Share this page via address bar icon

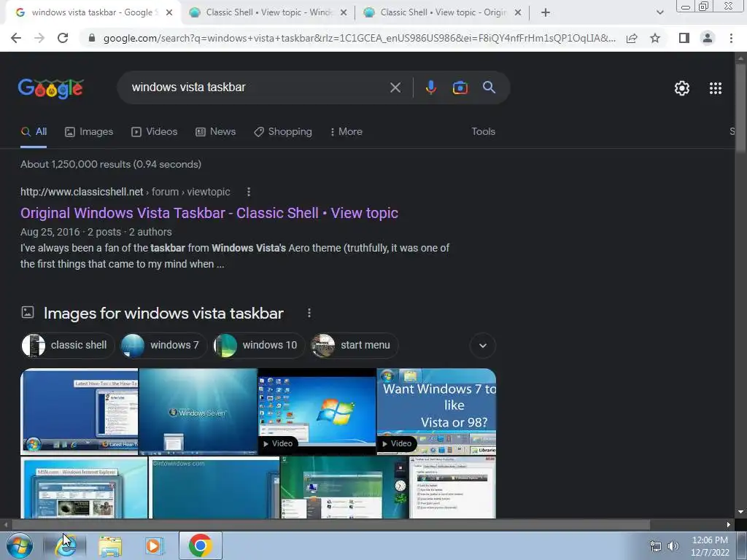[632, 38]
